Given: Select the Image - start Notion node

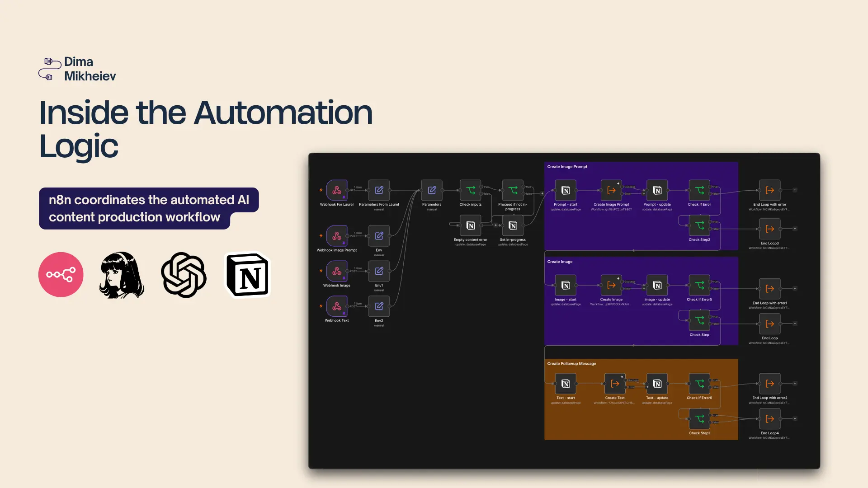Looking at the screenshot, I should pos(566,285).
